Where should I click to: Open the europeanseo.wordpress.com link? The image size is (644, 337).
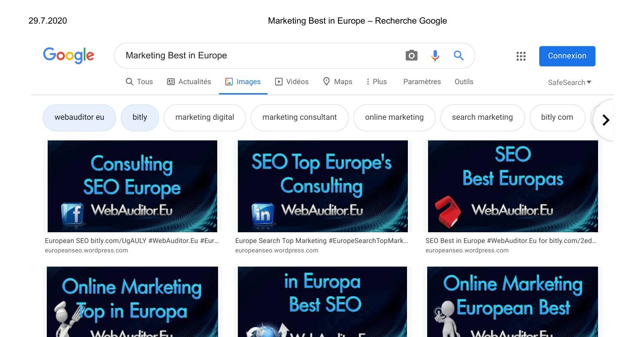(87, 250)
